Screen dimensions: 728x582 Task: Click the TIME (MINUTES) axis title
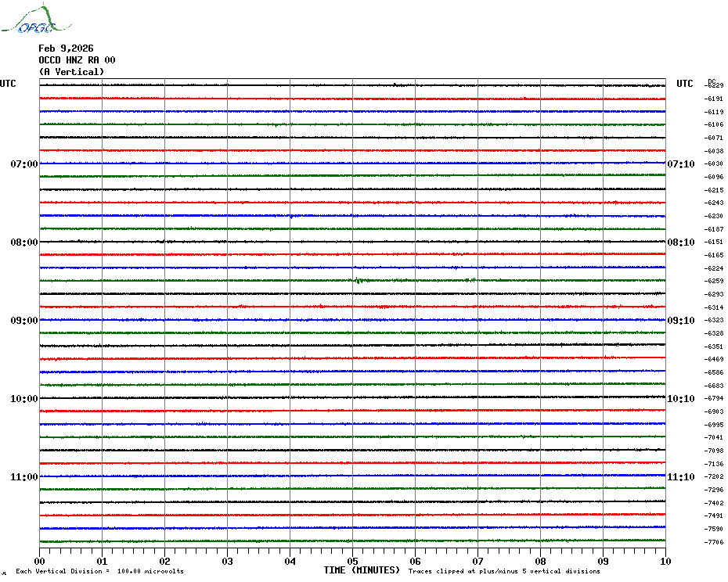point(362,570)
